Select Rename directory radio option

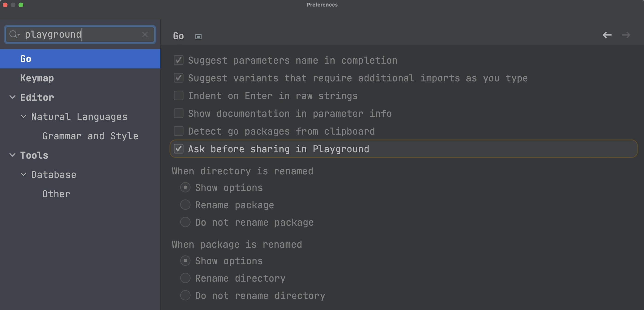pyautogui.click(x=185, y=278)
